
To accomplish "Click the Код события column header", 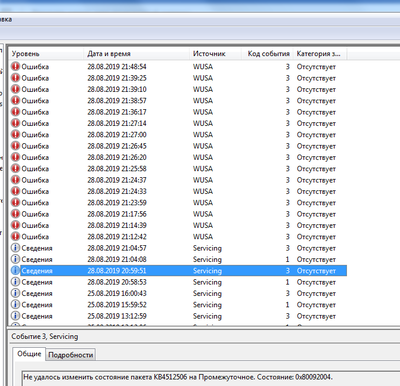I will pyautogui.click(x=267, y=54).
